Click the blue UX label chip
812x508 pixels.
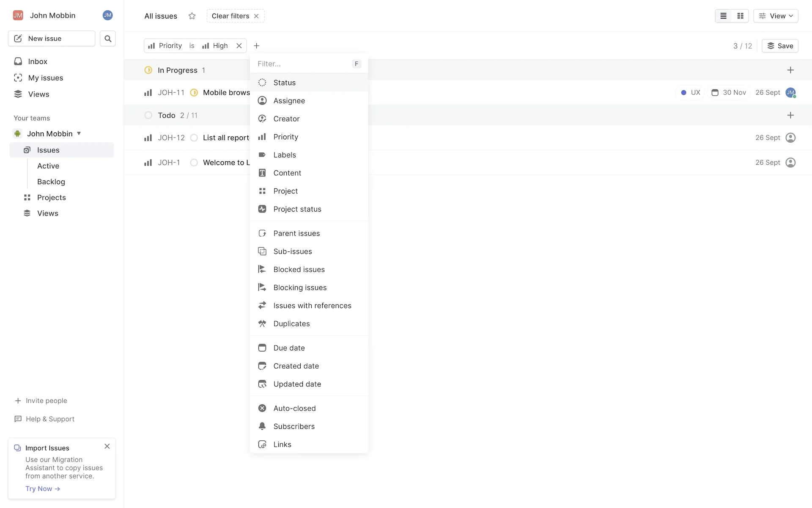click(x=690, y=93)
